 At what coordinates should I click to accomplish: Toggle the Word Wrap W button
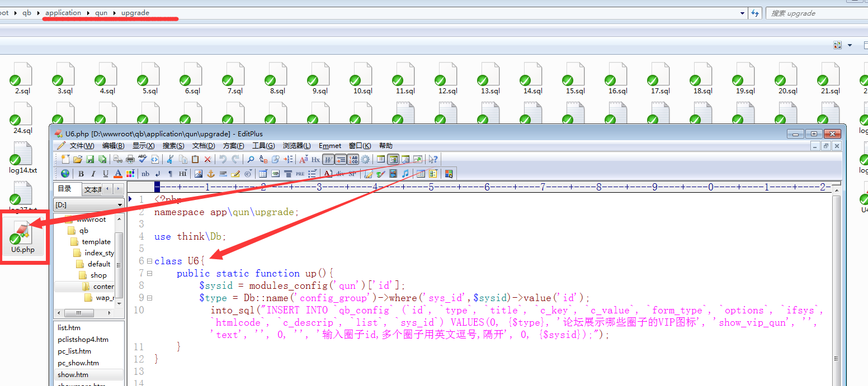[329, 159]
